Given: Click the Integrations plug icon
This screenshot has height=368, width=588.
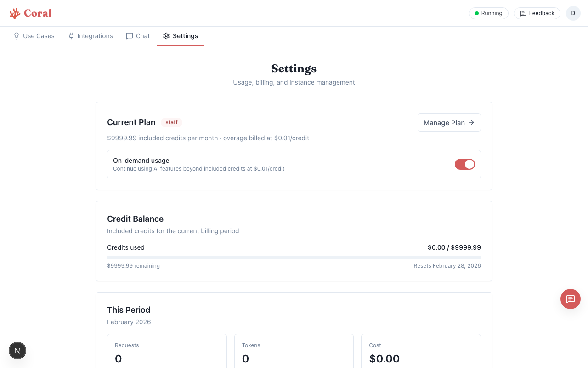Looking at the screenshot, I should coord(71,36).
